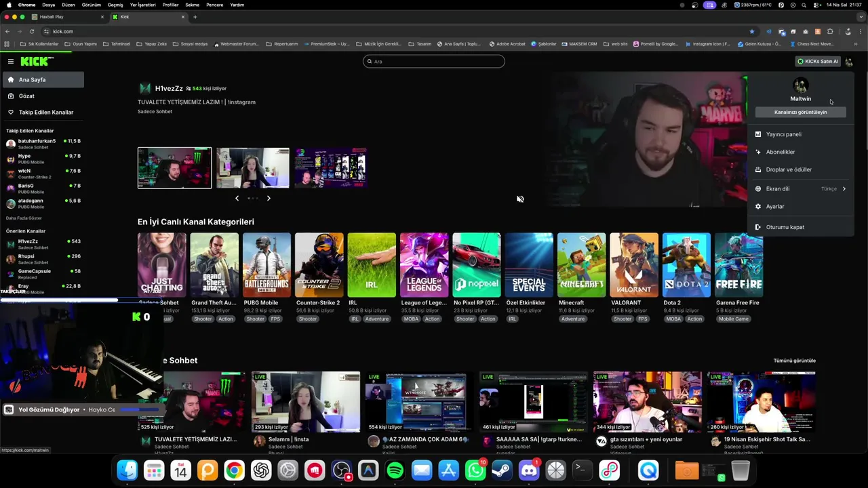Bookmark page with the star icon
Image resolution: width=868 pixels, height=488 pixels.
(751, 31)
